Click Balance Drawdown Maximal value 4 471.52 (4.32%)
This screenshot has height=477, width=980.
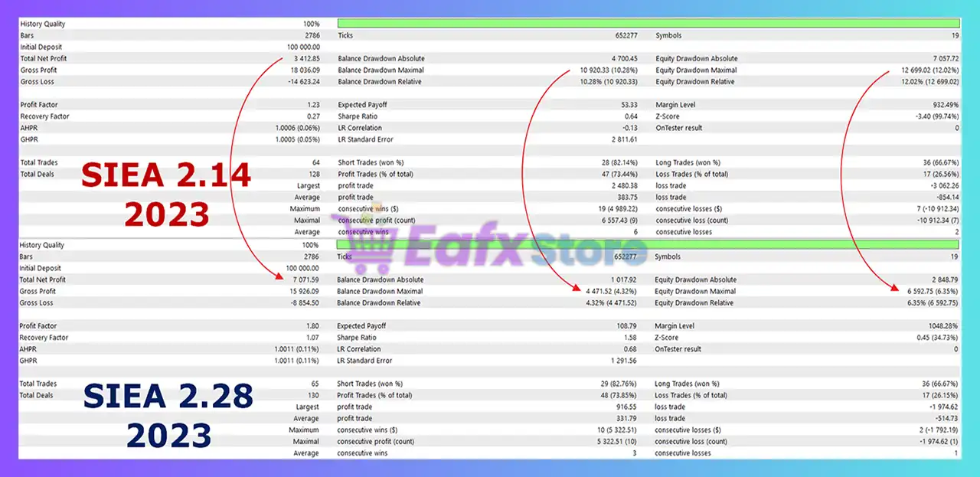click(605, 291)
